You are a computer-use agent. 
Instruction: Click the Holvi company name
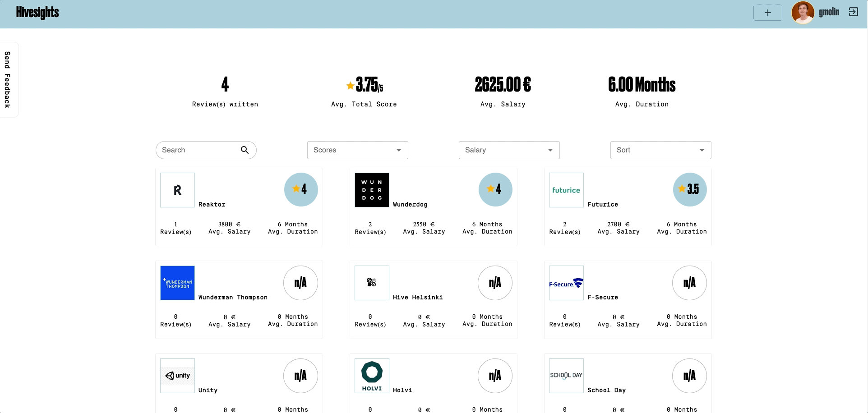pos(402,390)
